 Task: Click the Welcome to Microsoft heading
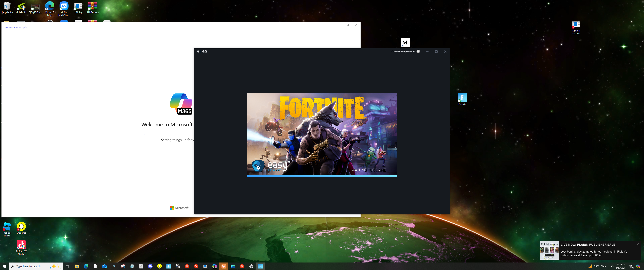click(167, 124)
